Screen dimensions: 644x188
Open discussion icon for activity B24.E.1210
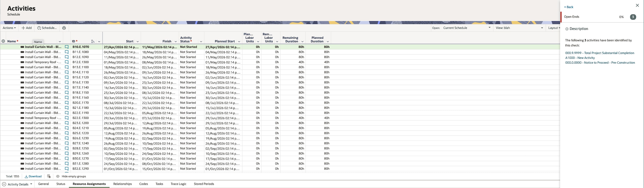[x=67, y=128]
